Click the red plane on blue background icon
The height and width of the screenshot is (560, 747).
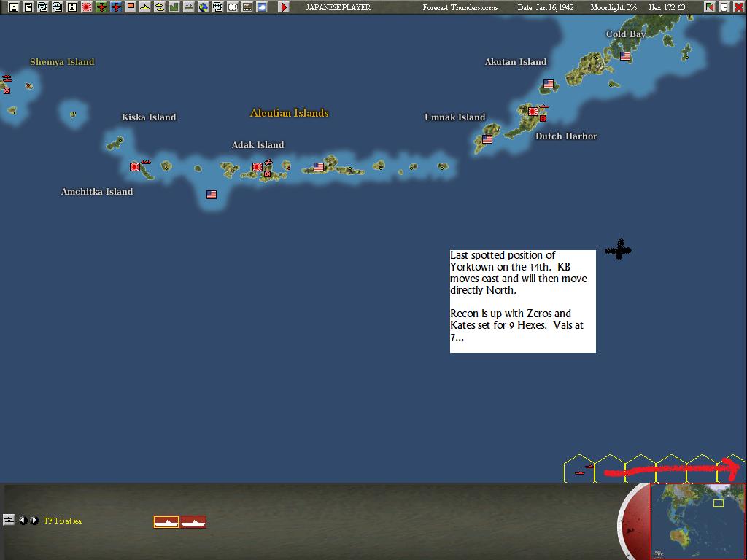(116, 7)
